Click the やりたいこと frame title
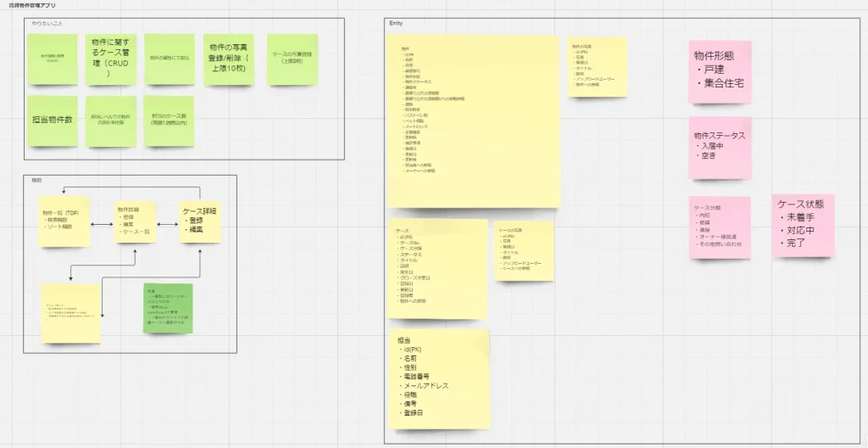 pyautogui.click(x=46, y=23)
